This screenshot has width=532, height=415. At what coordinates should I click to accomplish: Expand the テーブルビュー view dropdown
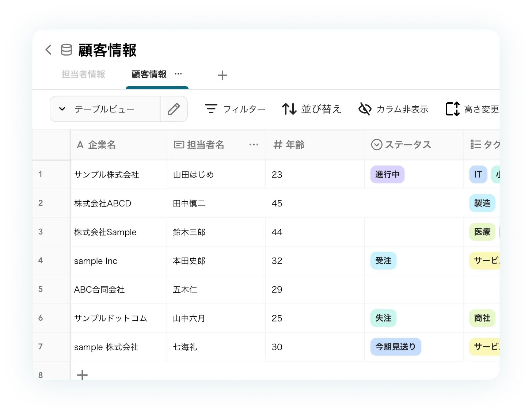62,109
